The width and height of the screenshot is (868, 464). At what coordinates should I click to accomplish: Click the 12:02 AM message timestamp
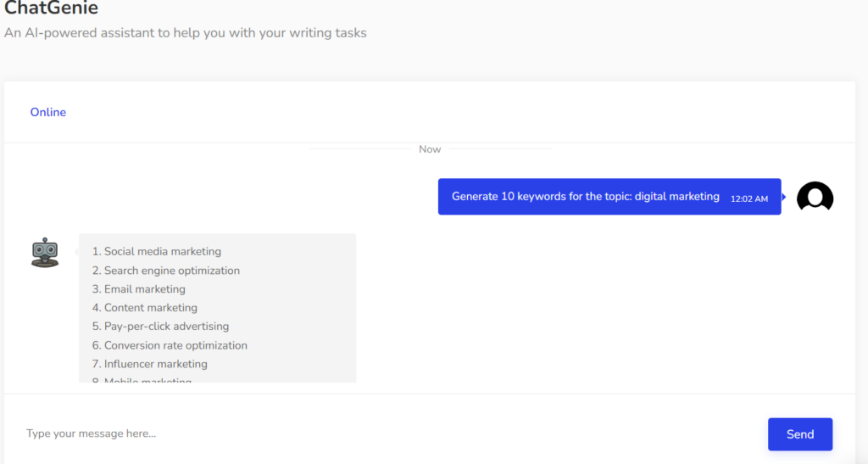[748, 198]
